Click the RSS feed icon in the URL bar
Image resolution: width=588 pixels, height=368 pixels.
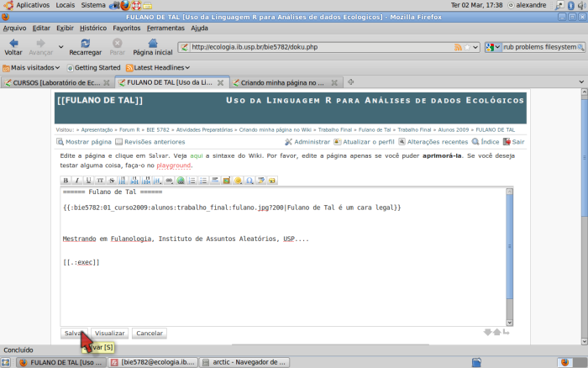[x=458, y=47]
